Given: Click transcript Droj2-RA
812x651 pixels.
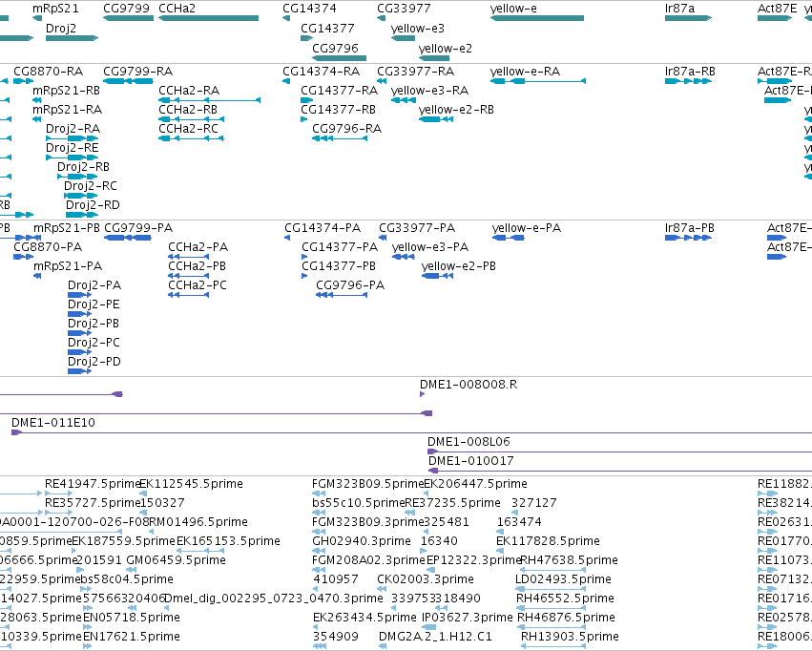Looking at the screenshot, I should 72,138.
